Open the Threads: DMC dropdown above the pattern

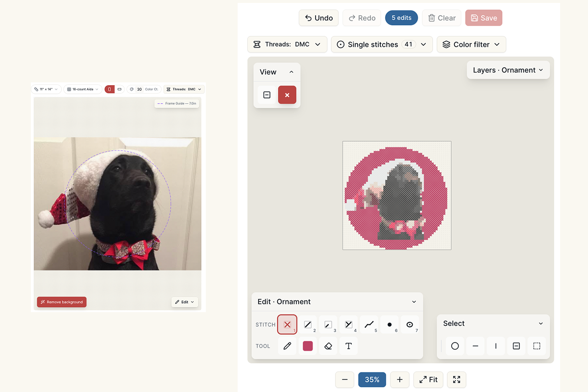coord(287,44)
